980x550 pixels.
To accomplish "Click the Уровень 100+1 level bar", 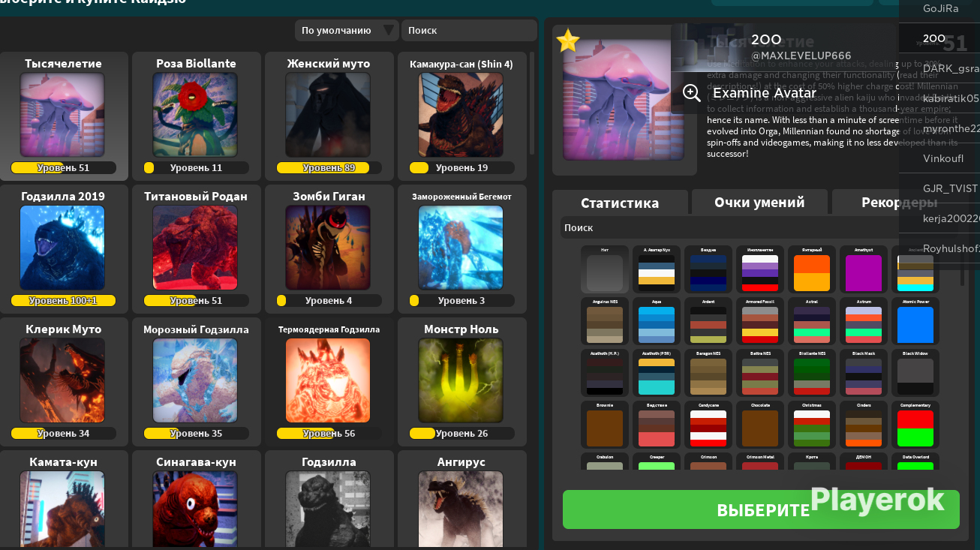I will [x=63, y=301].
